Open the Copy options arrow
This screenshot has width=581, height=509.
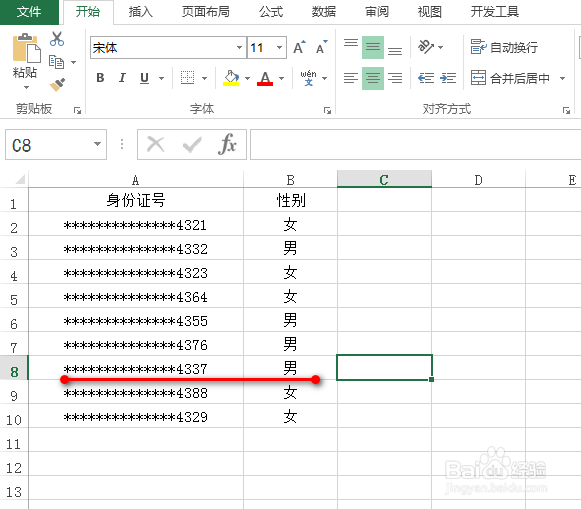pyautogui.click(x=73, y=62)
